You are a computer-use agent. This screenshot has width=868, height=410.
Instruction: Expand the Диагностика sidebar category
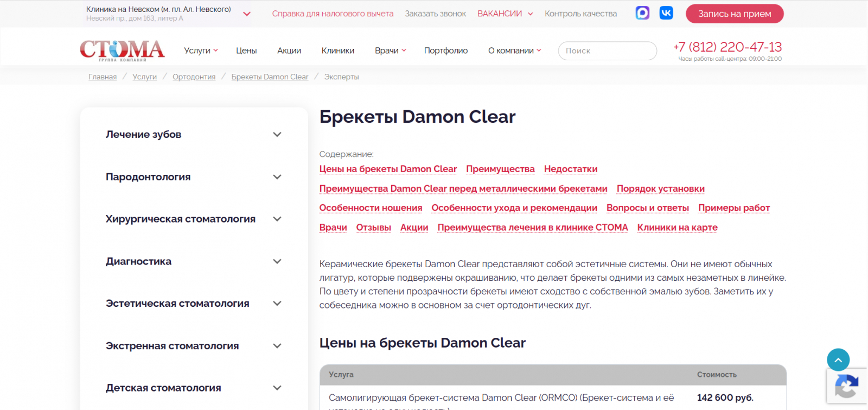click(277, 261)
